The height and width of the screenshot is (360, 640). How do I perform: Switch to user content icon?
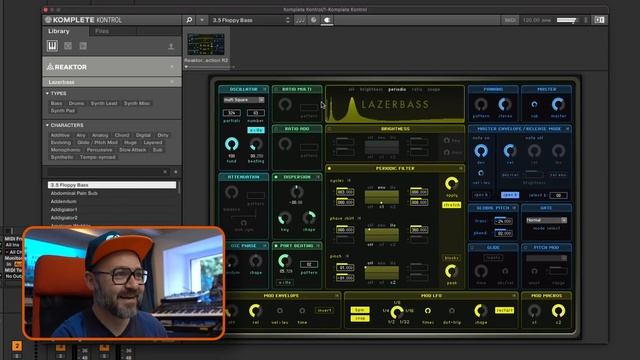pos(171,47)
